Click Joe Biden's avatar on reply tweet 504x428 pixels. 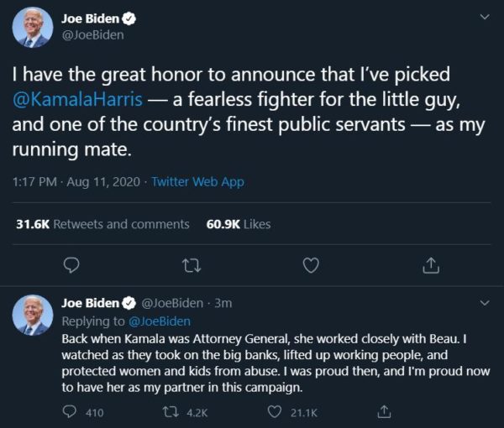34,316
